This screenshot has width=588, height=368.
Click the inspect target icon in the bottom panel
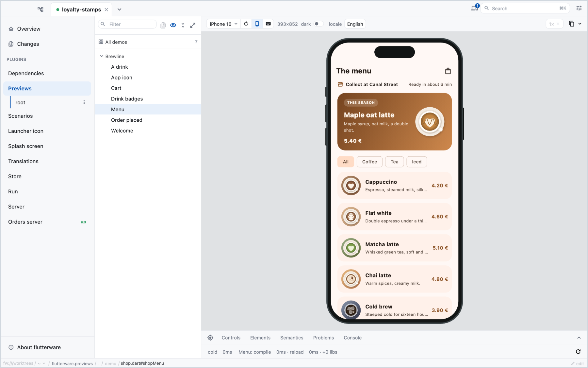[x=210, y=338]
